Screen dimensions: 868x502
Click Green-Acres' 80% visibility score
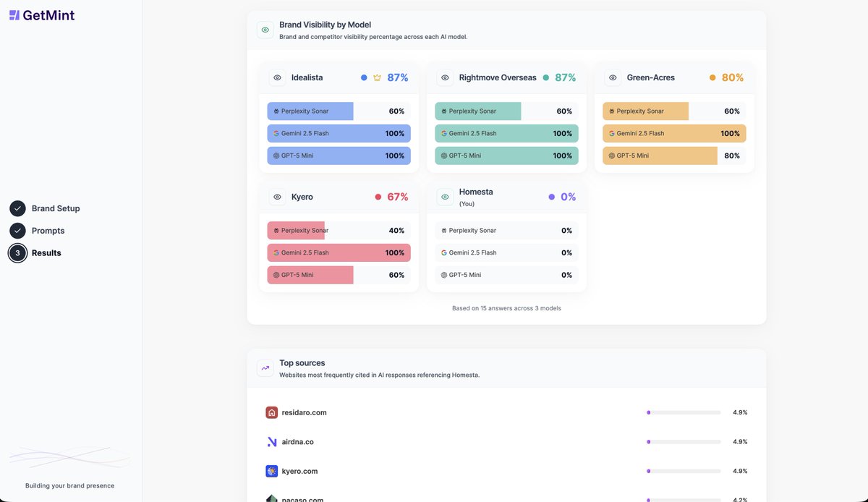[733, 77]
